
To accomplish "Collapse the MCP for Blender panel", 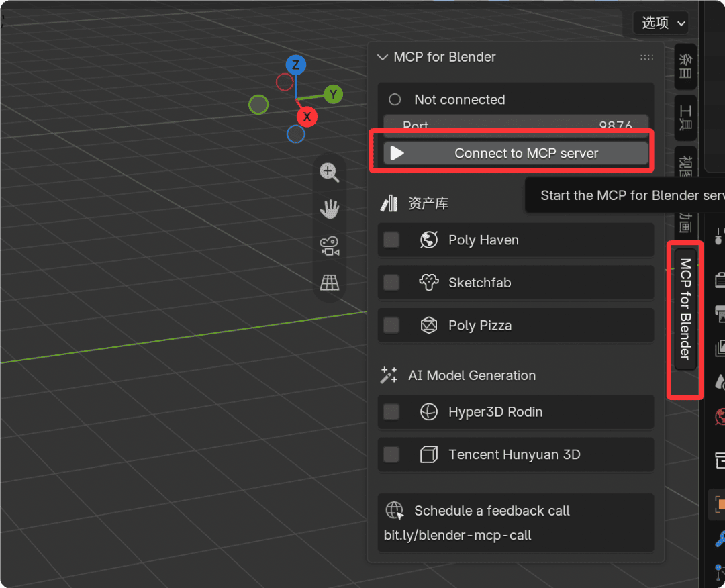I will tap(383, 57).
